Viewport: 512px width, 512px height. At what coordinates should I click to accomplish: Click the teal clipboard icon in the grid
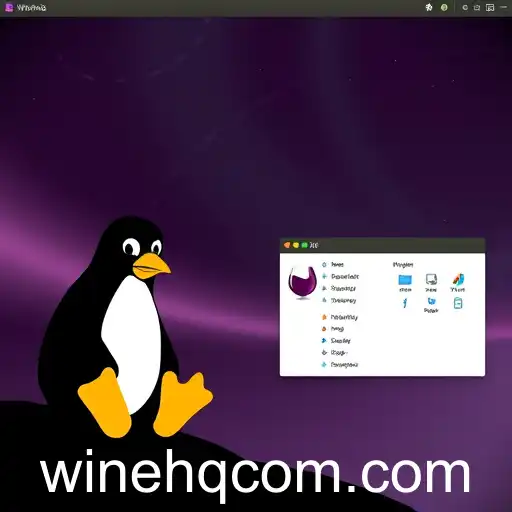pyautogui.click(x=458, y=303)
